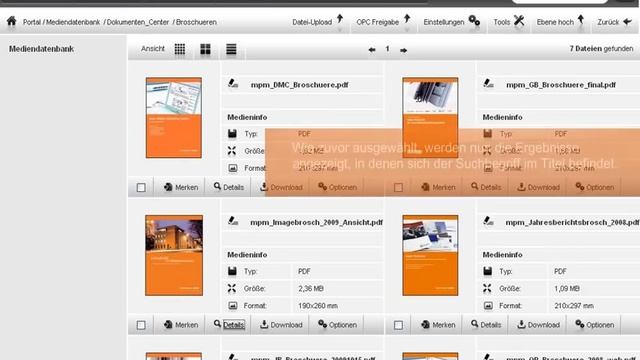
Task: Click the 190x260 mm format value
Action: (x=318, y=306)
